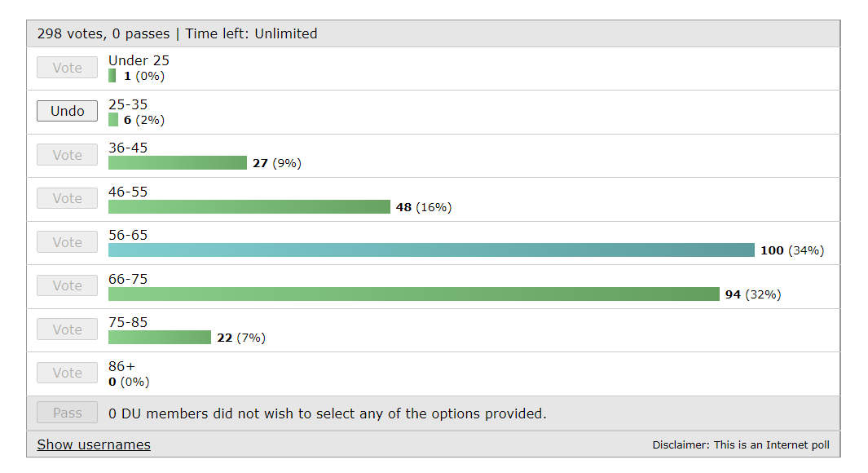Click the 0 DU members pass message
The image size is (868, 473).
click(x=327, y=413)
